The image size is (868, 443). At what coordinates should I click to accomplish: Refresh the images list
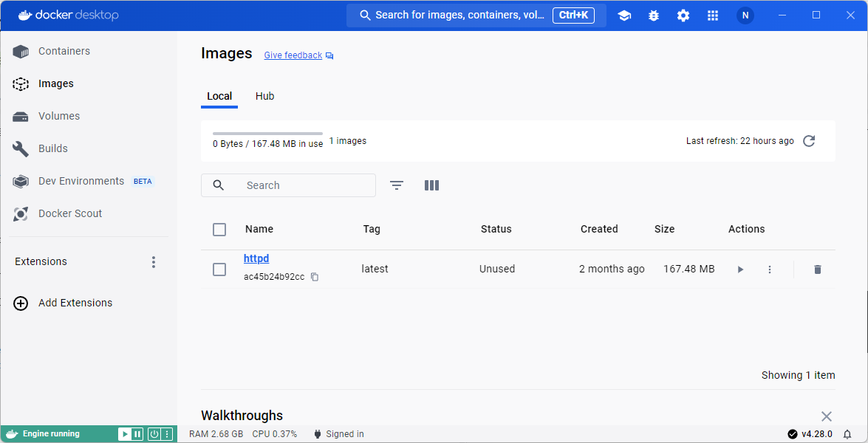pyautogui.click(x=809, y=141)
